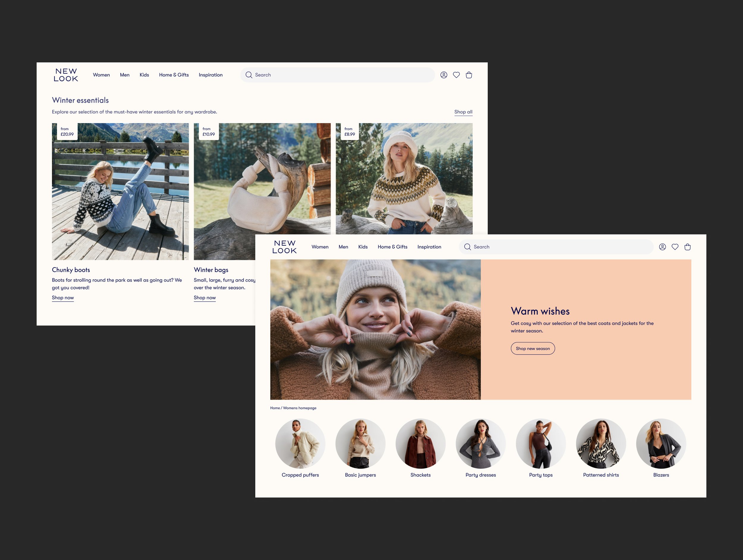The image size is (743, 560).
Task: Open Inspiration menu in lower window
Action: click(429, 247)
